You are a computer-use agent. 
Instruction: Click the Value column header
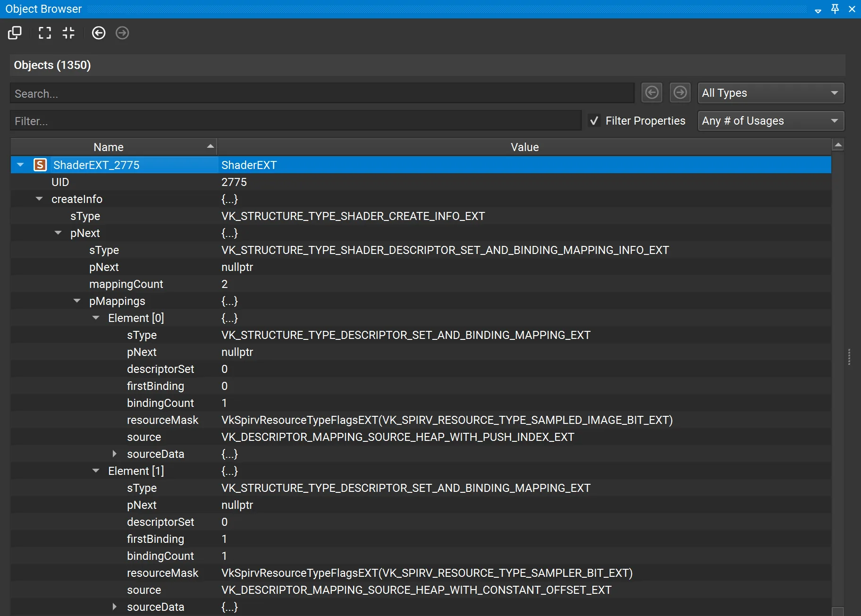[524, 147]
